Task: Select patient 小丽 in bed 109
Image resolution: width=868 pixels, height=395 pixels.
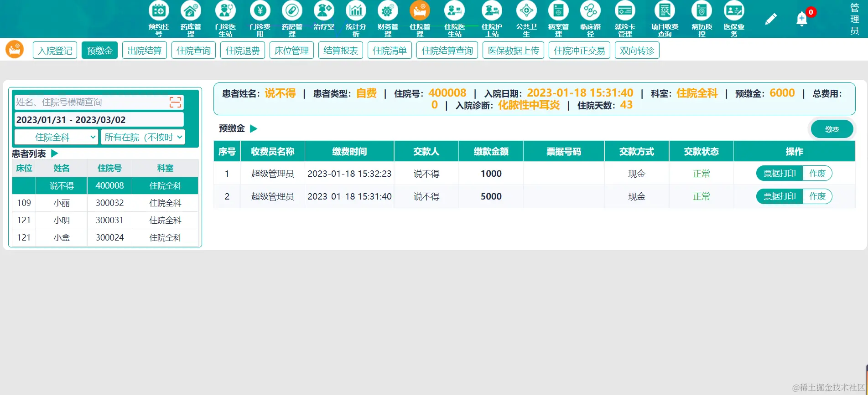Action: click(105, 203)
